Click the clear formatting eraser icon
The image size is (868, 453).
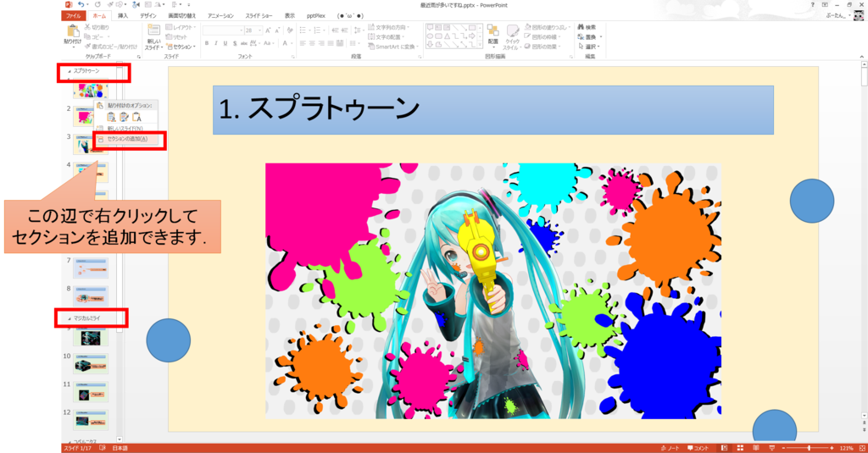coord(290,30)
